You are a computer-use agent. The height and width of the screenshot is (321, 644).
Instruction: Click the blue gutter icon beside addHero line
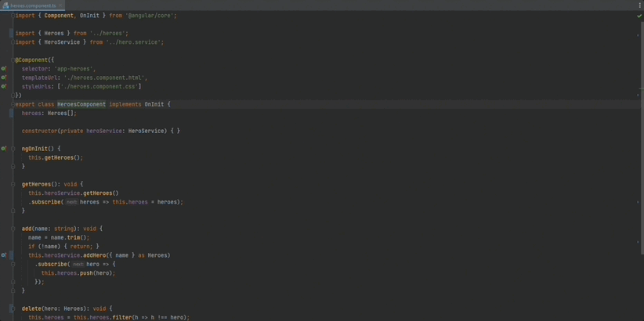(4, 255)
